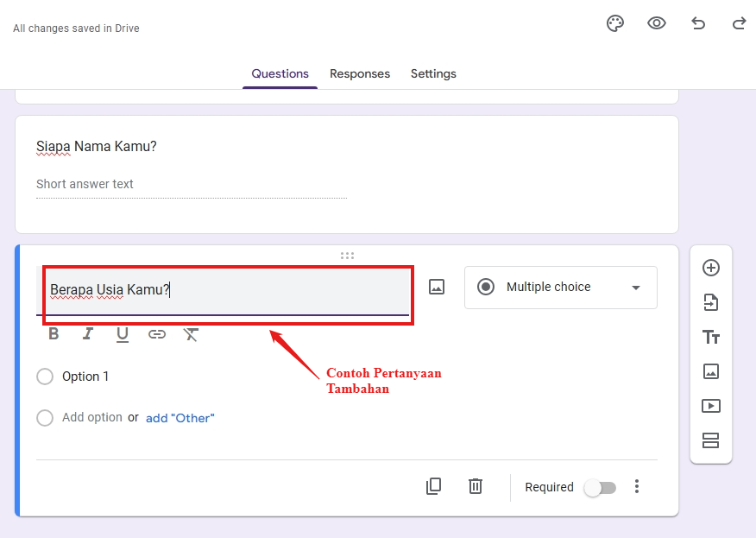Open the three-dot more options menu
The width and height of the screenshot is (756, 538).
tap(636, 487)
